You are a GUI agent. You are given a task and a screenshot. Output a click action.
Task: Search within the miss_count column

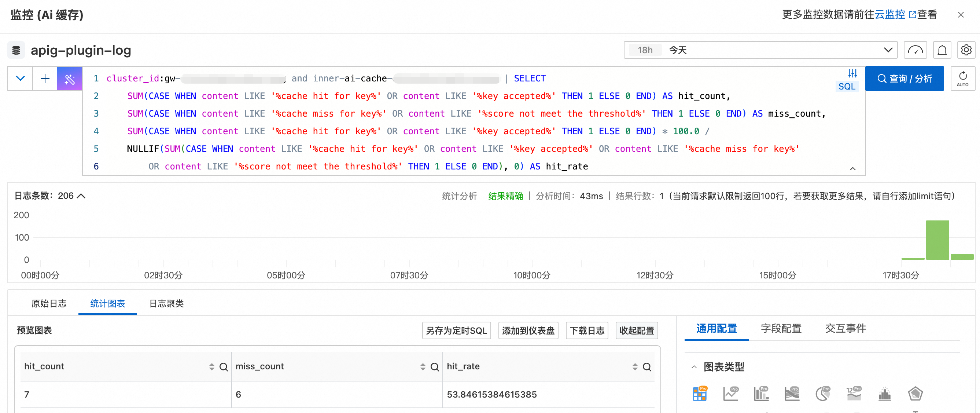coord(434,367)
